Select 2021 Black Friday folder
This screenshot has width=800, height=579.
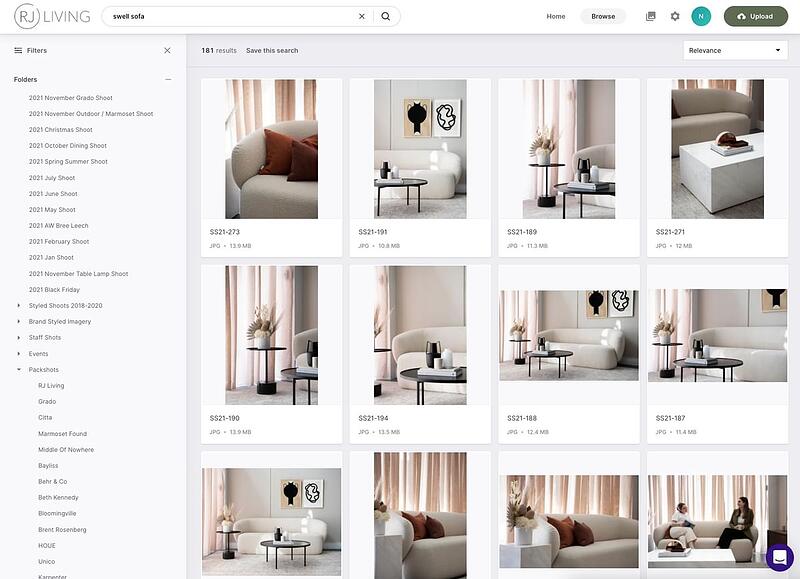(x=54, y=290)
